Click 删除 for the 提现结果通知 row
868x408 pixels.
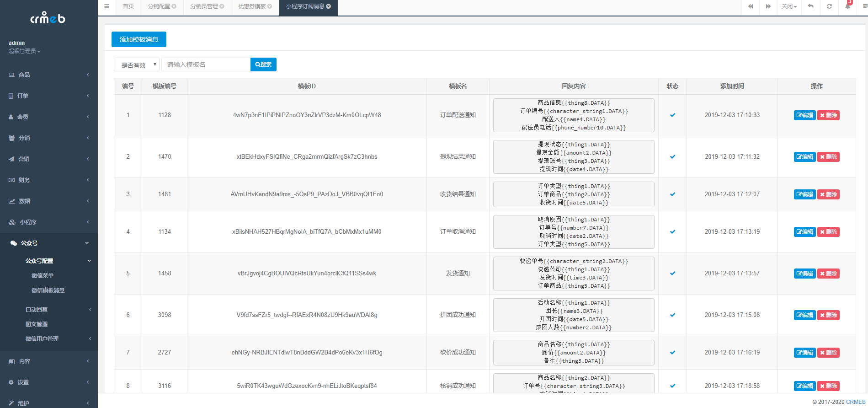828,157
